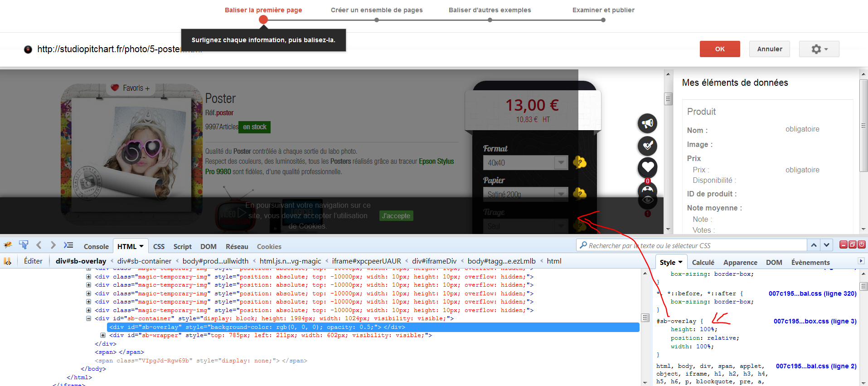
Task: Jump to next search result arrow
Action: 827,245
